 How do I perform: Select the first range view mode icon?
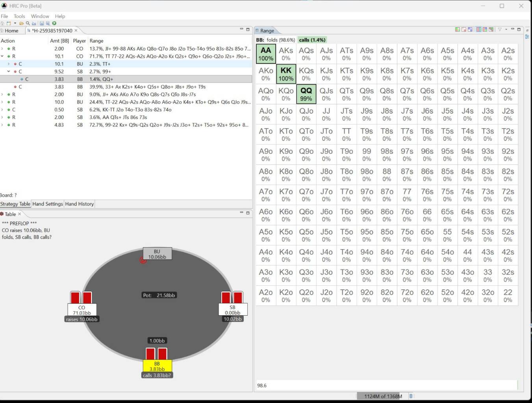[x=458, y=29]
